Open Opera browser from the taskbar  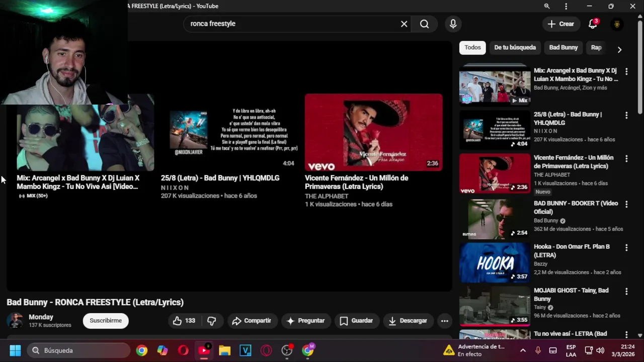click(x=183, y=350)
